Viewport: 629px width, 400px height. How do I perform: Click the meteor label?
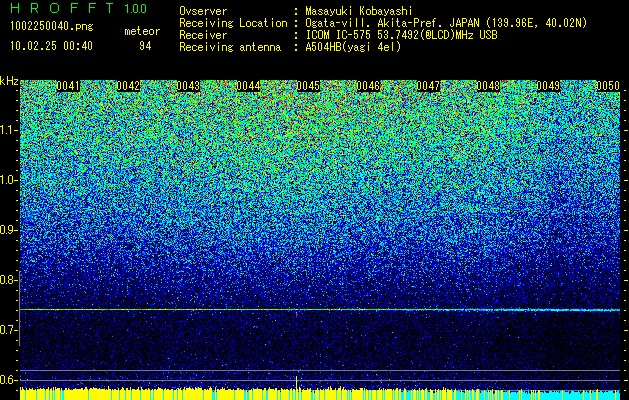pyautogui.click(x=142, y=31)
